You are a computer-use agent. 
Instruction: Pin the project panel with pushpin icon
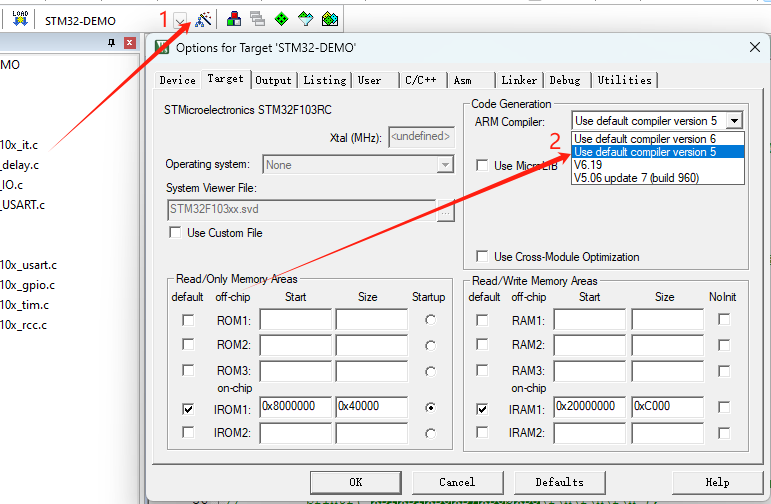coord(112,43)
